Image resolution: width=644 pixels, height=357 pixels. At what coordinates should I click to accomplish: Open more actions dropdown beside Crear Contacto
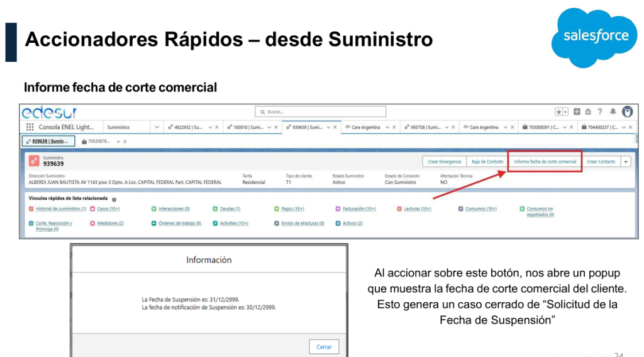[x=626, y=162]
